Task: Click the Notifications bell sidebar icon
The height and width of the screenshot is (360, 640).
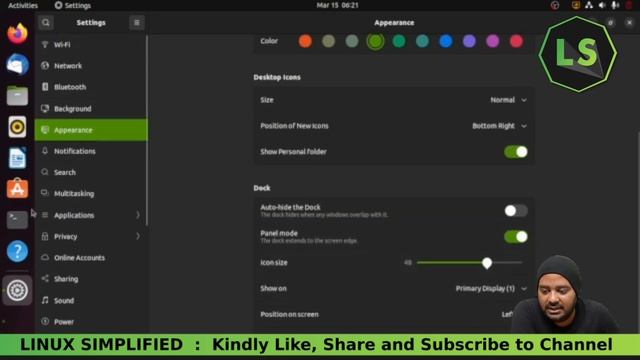Action: tap(45, 151)
